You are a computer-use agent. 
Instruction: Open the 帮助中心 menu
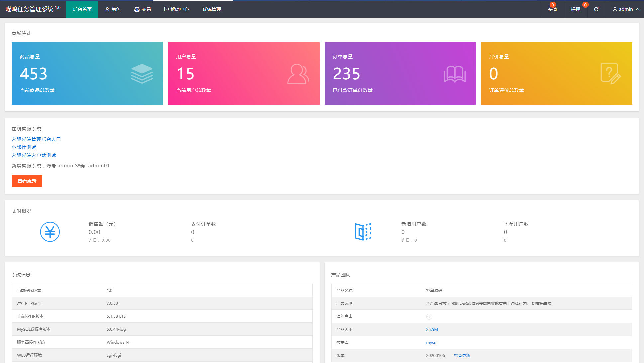176,9
